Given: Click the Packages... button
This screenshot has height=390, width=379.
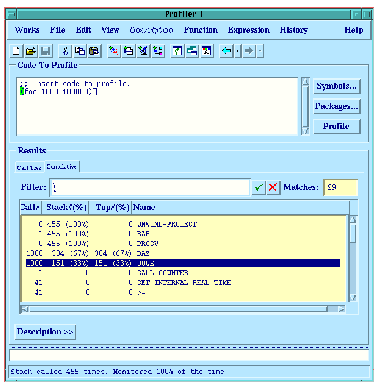Looking at the screenshot, I should coord(337,106).
